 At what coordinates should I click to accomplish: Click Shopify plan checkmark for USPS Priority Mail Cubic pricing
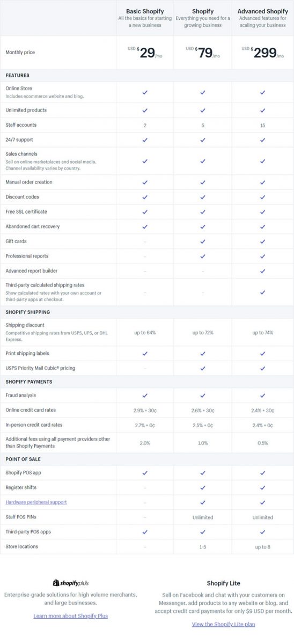pos(203,368)
